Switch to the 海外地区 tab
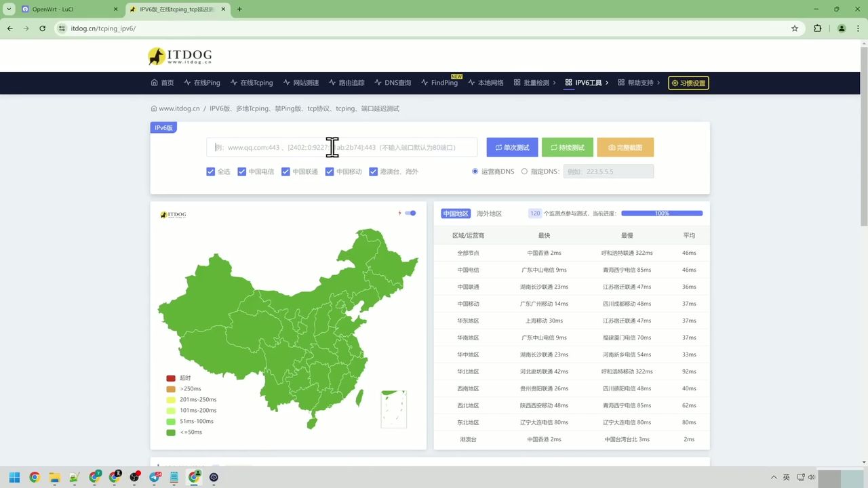This screenshot has height=488, width=868. [x=488, y=213]
